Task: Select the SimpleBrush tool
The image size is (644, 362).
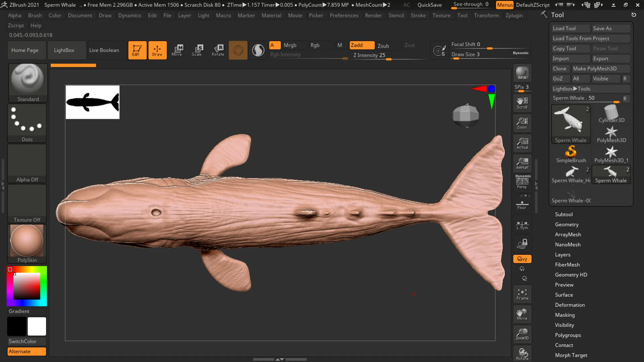Action: tap(571, 154)
